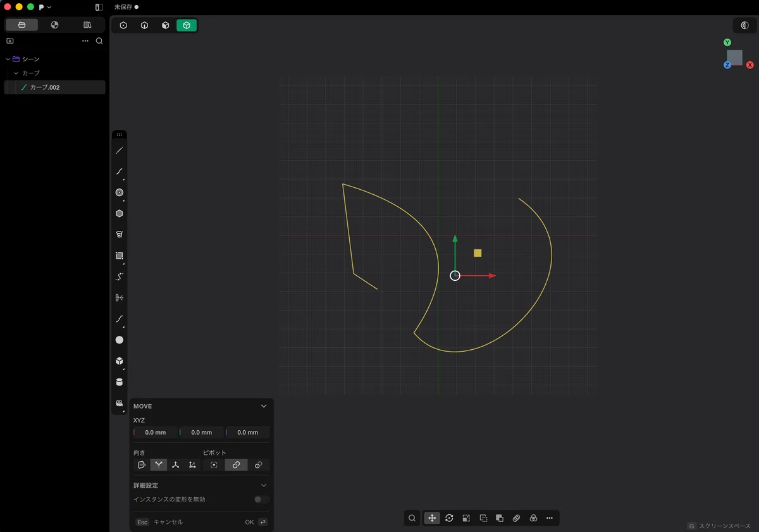Viewport: 759px width, 532px height.
Task: Click the blue Z axis on the gizmo
Action: (x=727, y=65)
